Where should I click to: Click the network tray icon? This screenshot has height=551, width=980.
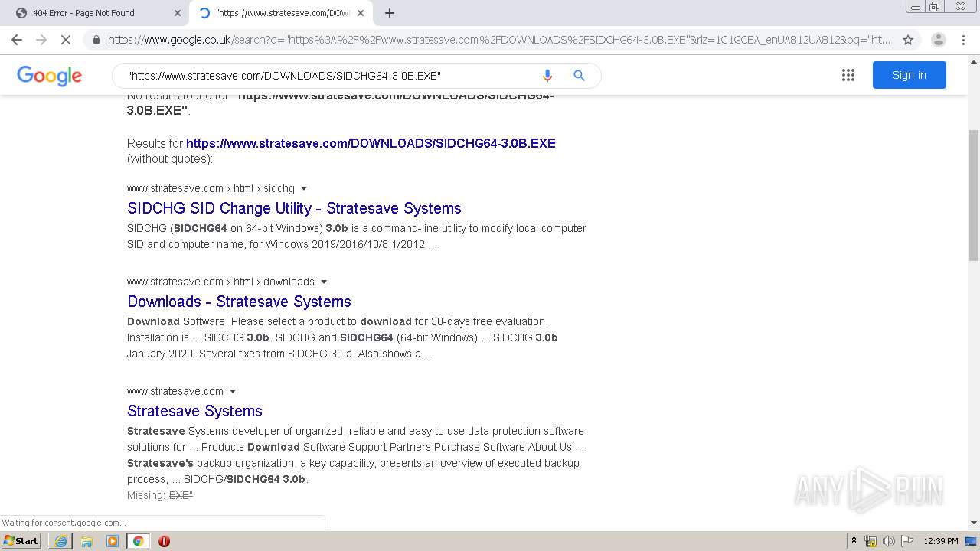point(871,541)
